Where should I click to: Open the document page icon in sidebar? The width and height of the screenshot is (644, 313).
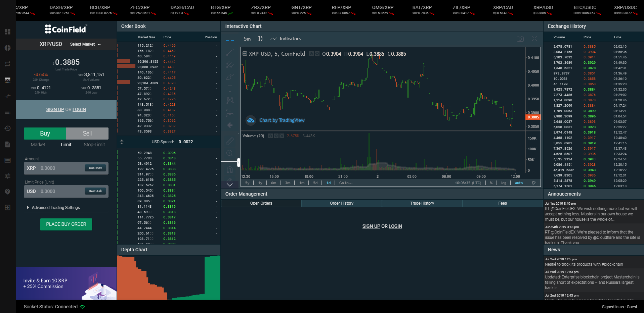[7, 144]
